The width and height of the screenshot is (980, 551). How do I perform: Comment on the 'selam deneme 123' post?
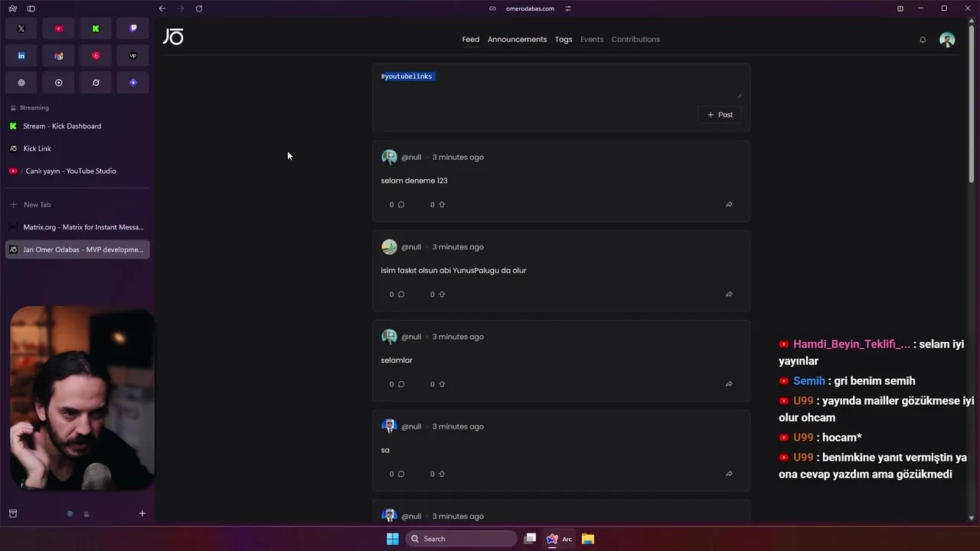401,204
